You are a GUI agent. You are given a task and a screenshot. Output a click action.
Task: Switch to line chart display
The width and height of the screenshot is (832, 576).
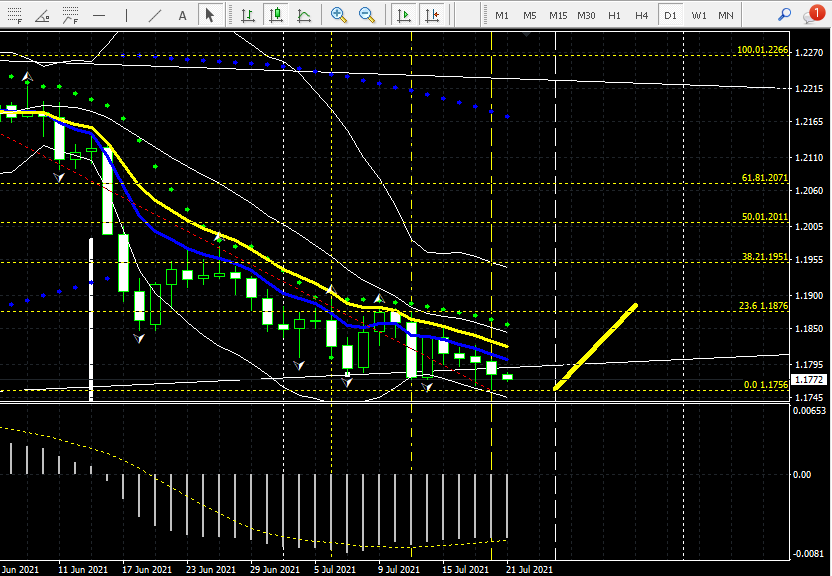pyautogui.click(x=303, y=15)
